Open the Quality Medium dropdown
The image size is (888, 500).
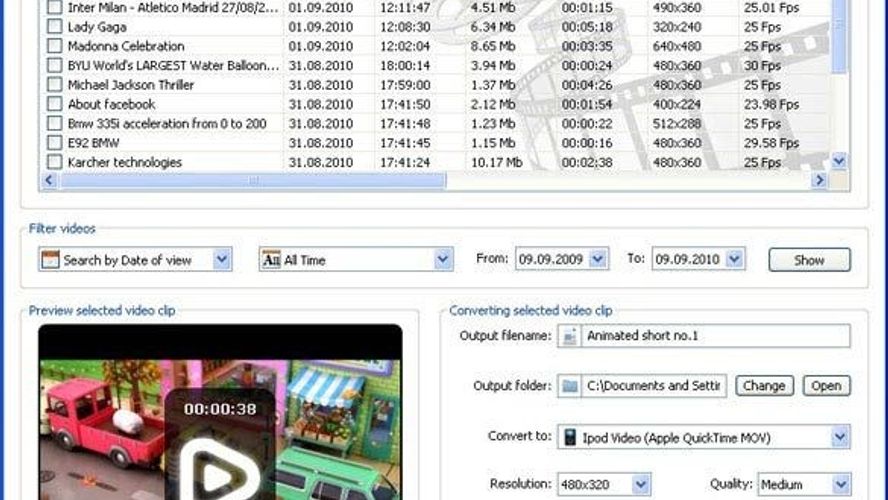coord(841,484)
